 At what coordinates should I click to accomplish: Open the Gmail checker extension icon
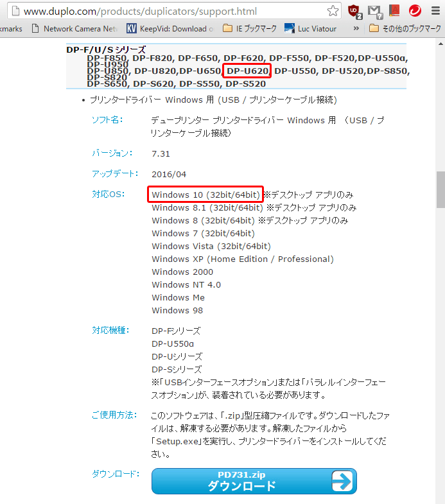coord(375,12)
